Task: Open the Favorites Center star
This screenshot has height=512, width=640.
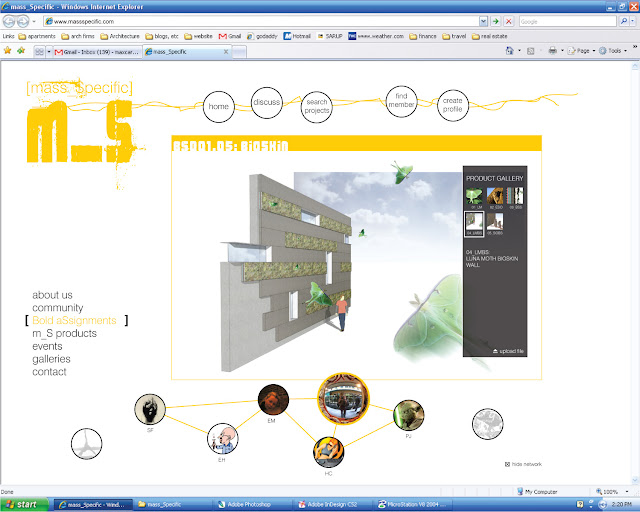Action: pos(7,51)
